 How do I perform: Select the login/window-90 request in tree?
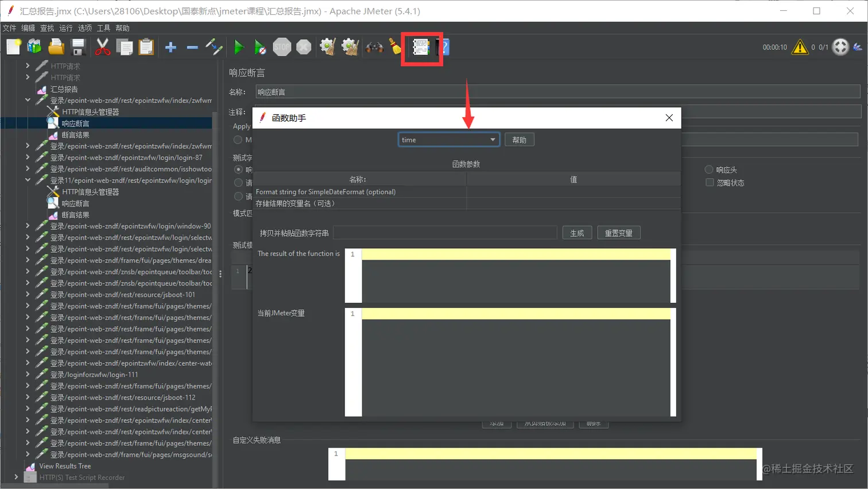click(x=131, y=226)
